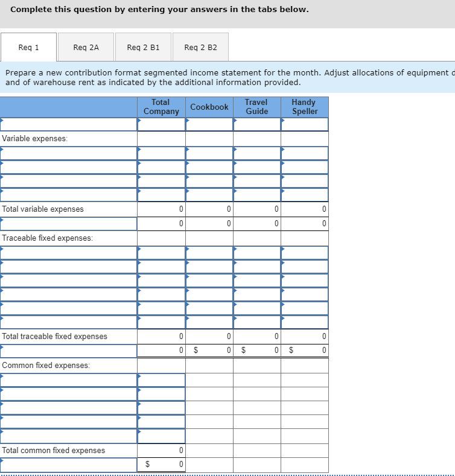
Task: Select Cookbook cell of the first traceable fixed row
Action: pyautogui.click(x=209, y=253)
